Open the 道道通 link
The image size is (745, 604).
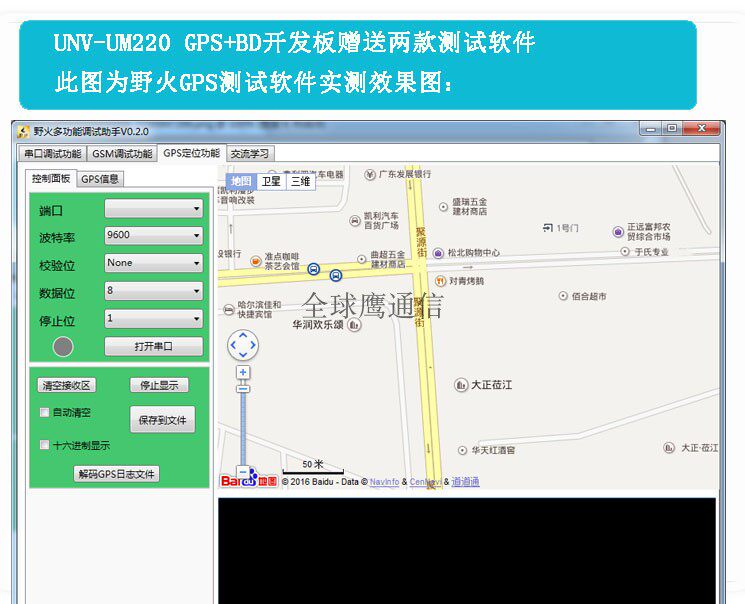465,482
